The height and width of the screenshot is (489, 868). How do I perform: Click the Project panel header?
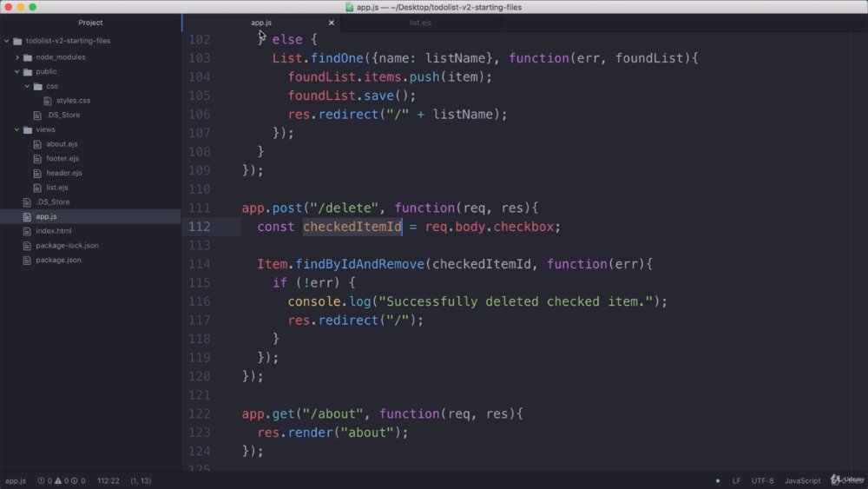click(x=90, y=23)
